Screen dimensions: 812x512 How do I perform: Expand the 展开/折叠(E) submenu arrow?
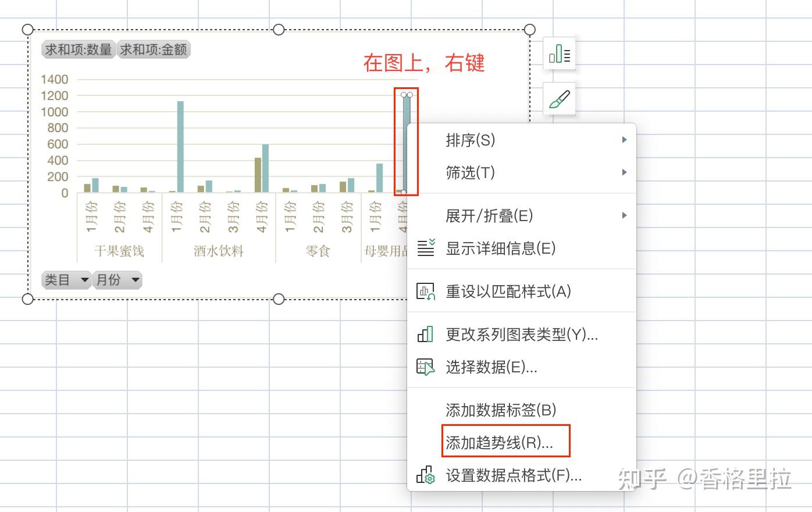pyautogui.click(x=624, y=216)
